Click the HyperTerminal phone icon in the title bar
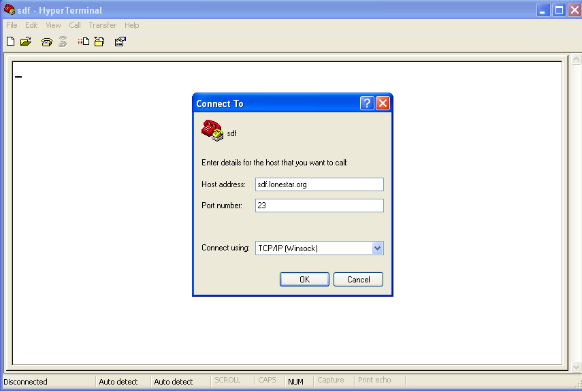 (x=9, y=10)
